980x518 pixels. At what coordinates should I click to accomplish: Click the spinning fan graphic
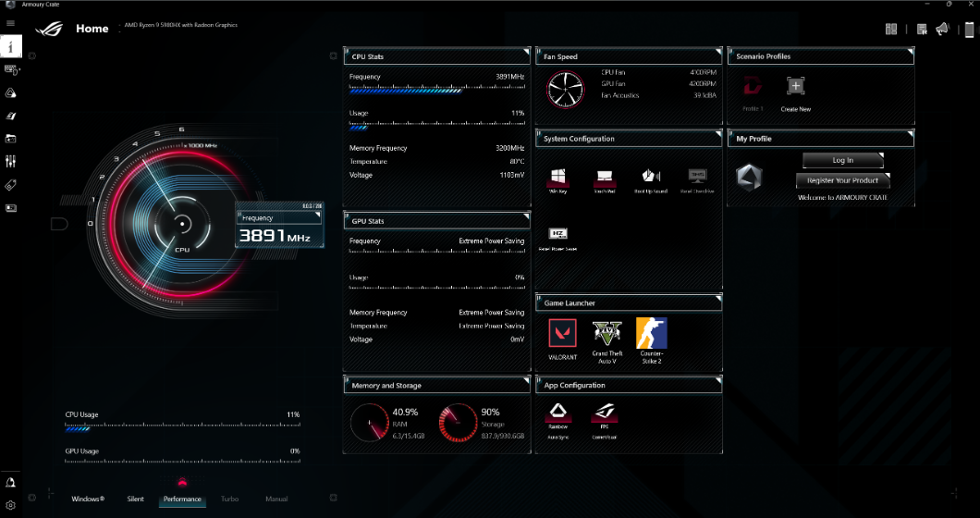tap(566, 89)
